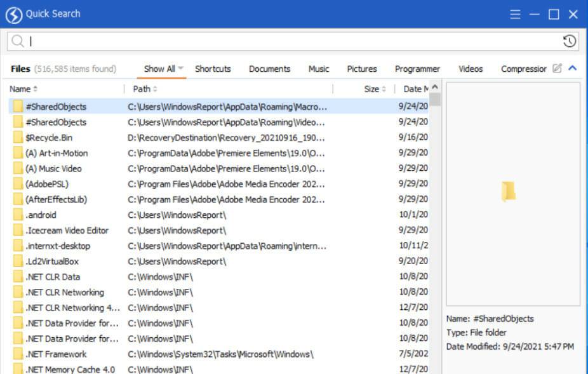Image resolution: width=588 pixels, height=374 pixels.
Task: Click date 10/11/2 of .internxt-desktop
Action: click(x=413, y=245)
